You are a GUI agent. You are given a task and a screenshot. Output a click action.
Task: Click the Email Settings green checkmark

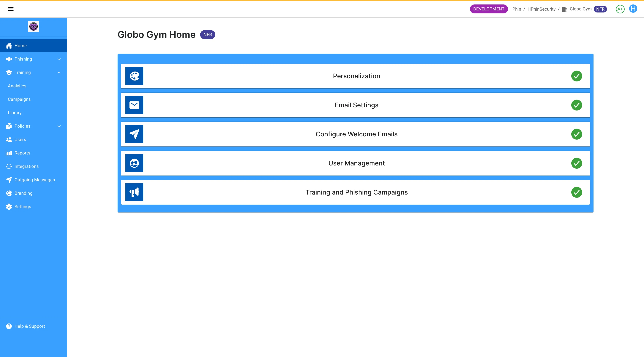(x=577, y=105)
